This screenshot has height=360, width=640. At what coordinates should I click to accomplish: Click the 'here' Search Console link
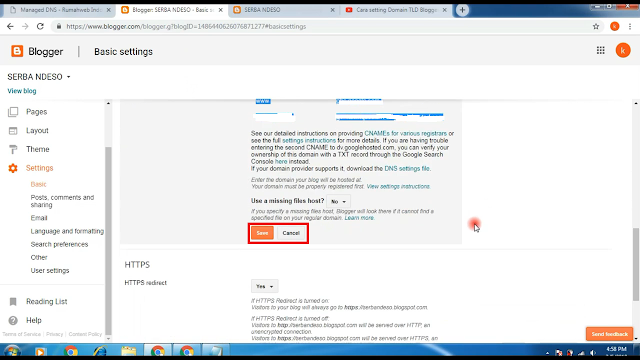[x=281, y=162]
